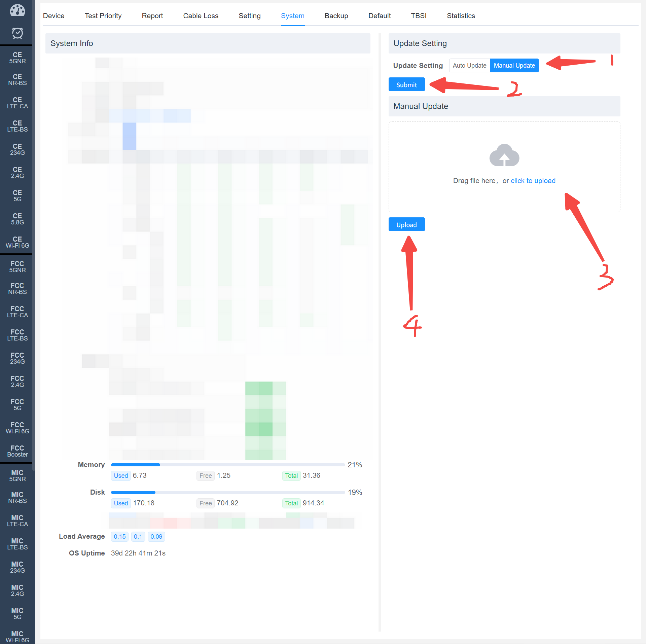Click the Memory usage progress bar
646x644 pixels.
227,465
